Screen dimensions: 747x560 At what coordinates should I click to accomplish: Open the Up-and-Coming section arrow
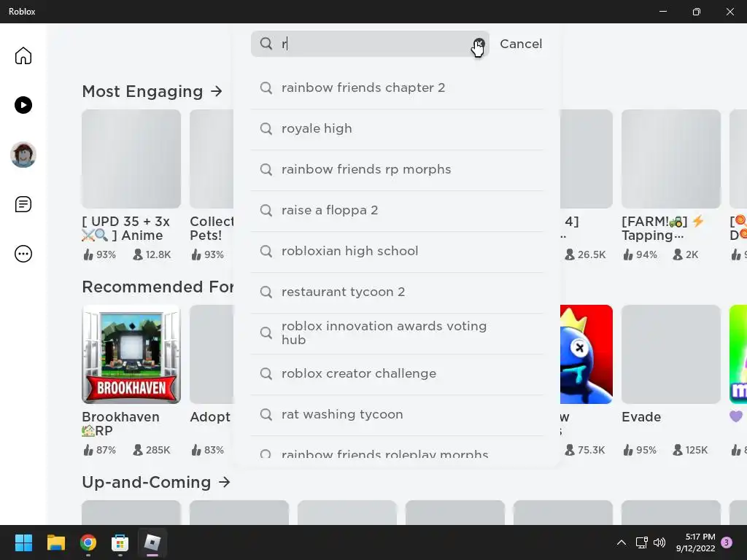[225, 482]
